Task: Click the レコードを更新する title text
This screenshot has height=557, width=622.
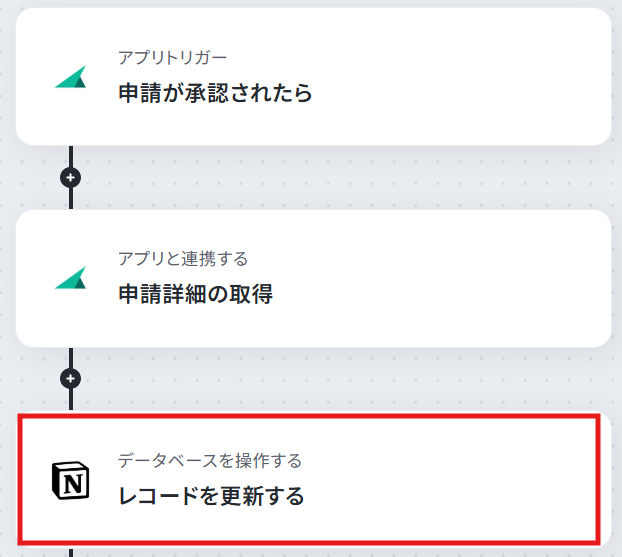Action: 211,496
